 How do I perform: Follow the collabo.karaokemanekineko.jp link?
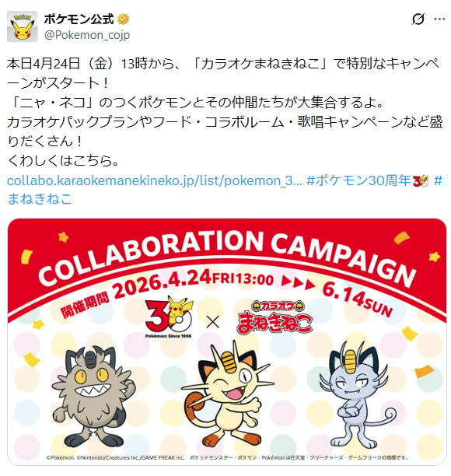coord(155,180)
